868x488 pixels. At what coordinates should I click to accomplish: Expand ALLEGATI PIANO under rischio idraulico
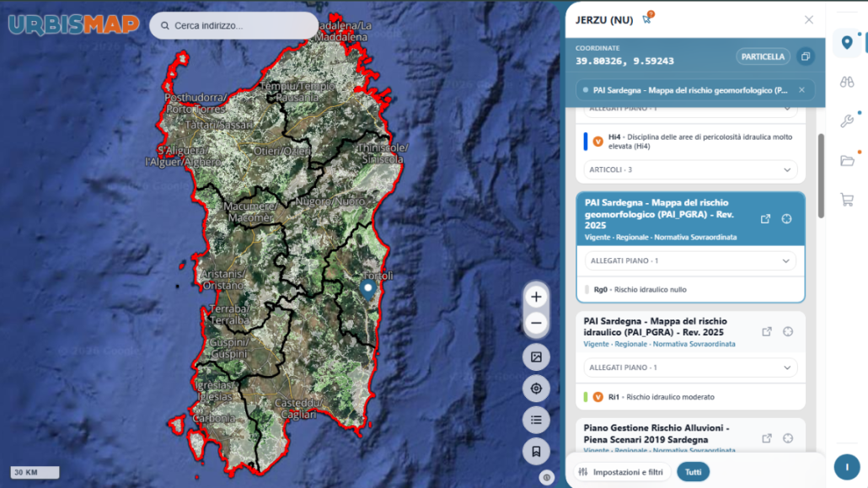pyautogui.click(x=690, y=367)
